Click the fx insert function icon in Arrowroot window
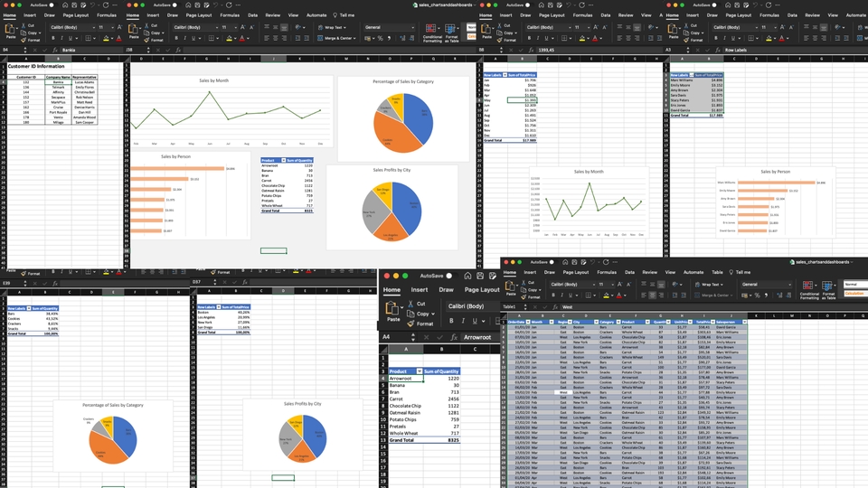The width and height of the screenshot is (868, 488). (454, 337)
